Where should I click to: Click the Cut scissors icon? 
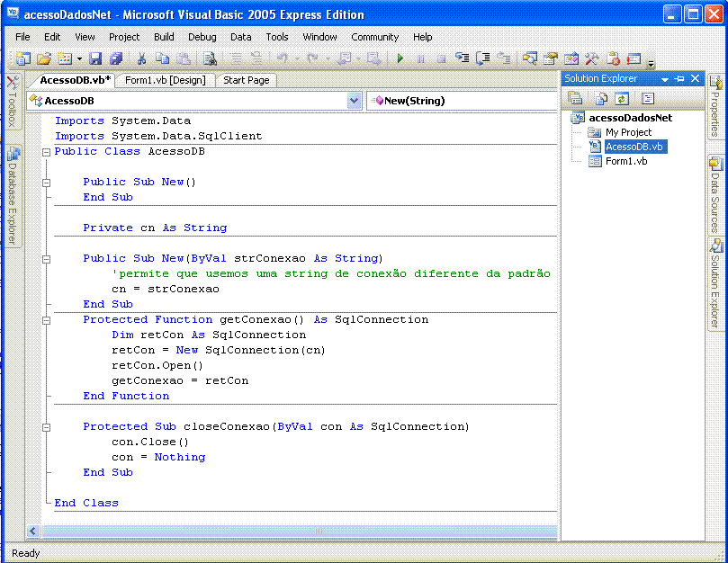[x=141, y=58]
